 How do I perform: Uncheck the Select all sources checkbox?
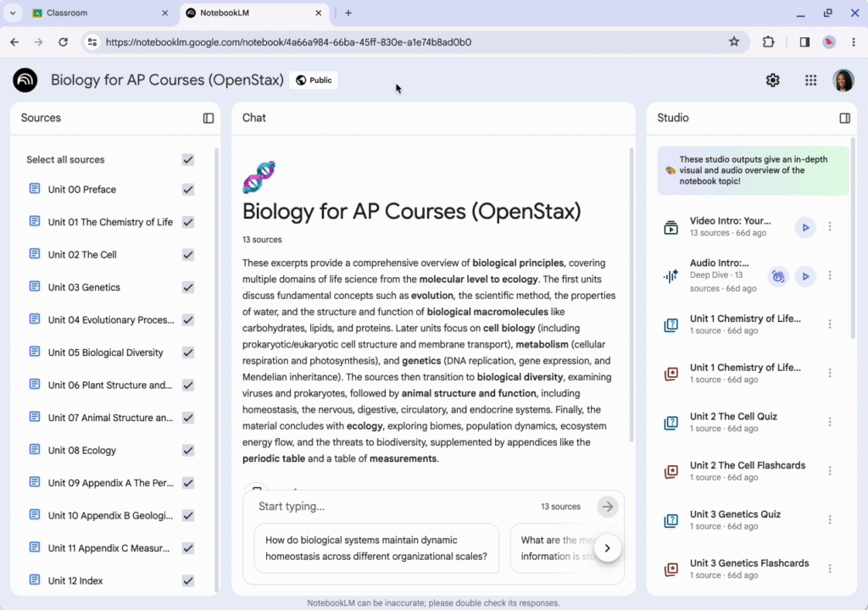(188, 159)
